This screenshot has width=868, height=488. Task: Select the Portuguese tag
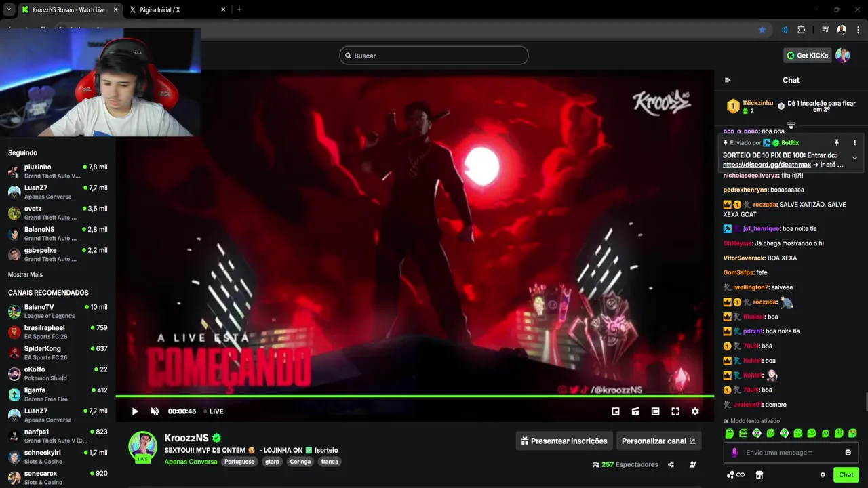pos(239,462)
